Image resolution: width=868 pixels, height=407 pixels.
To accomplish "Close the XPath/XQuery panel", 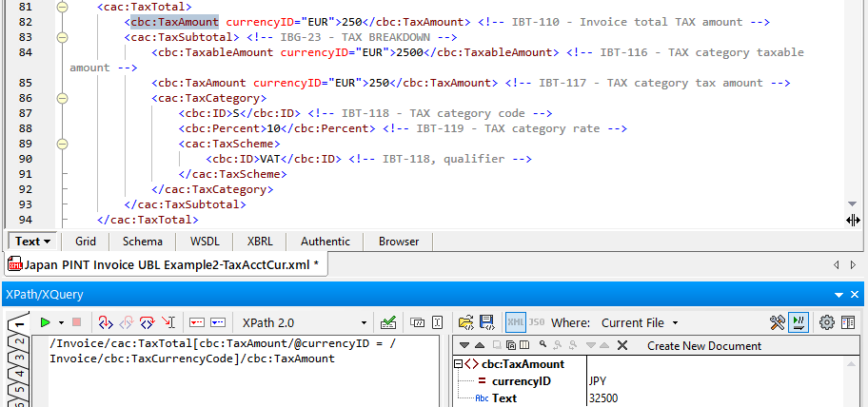I will coord(855,295).
